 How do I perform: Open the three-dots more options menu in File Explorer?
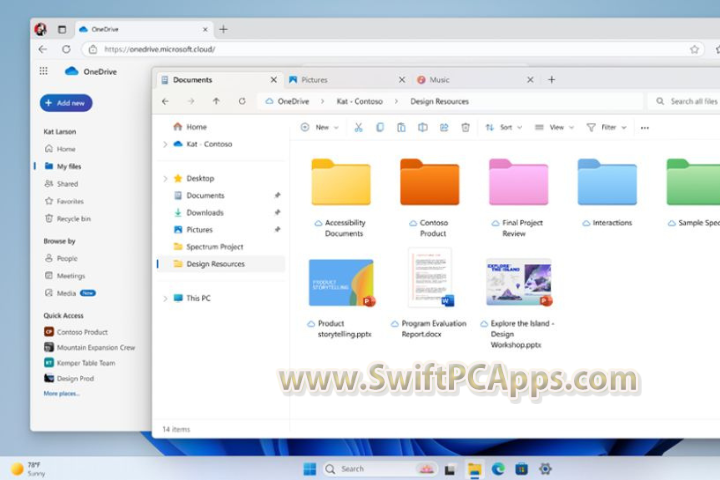click(645, 128)
